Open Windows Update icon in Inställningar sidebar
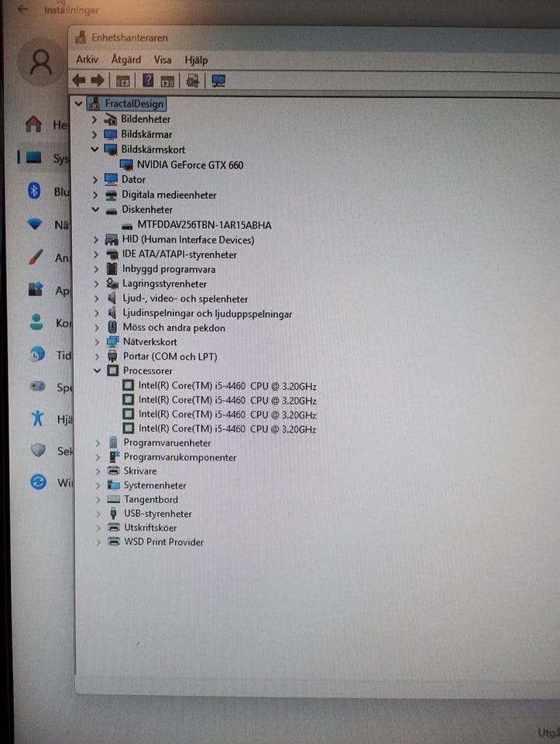560x744 pixels. click(38, 482)
